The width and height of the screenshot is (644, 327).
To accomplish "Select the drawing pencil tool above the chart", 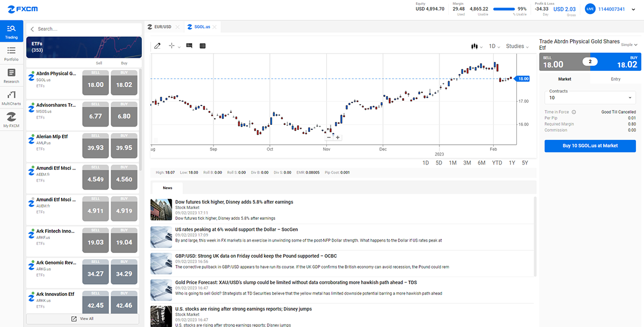I will point(157,46).
